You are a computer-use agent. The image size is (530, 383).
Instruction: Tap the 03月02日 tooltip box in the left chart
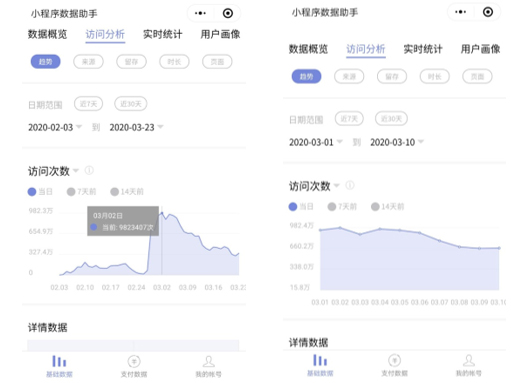pos(123,221)
